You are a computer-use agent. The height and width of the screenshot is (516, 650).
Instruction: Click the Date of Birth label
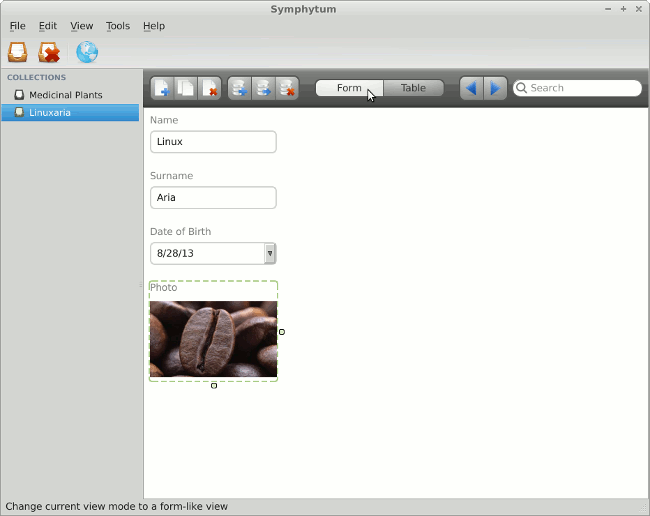[x=180, y=231]
